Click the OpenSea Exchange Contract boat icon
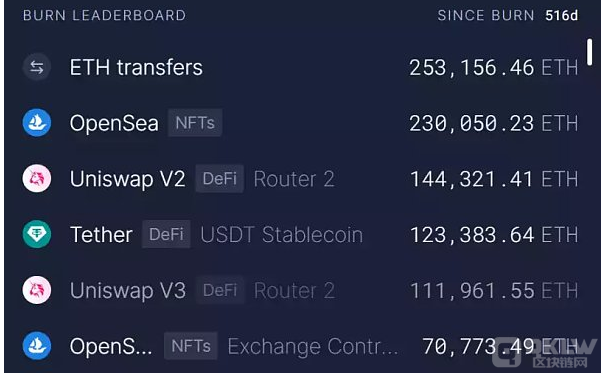601x373 pixels. point(37,346)
